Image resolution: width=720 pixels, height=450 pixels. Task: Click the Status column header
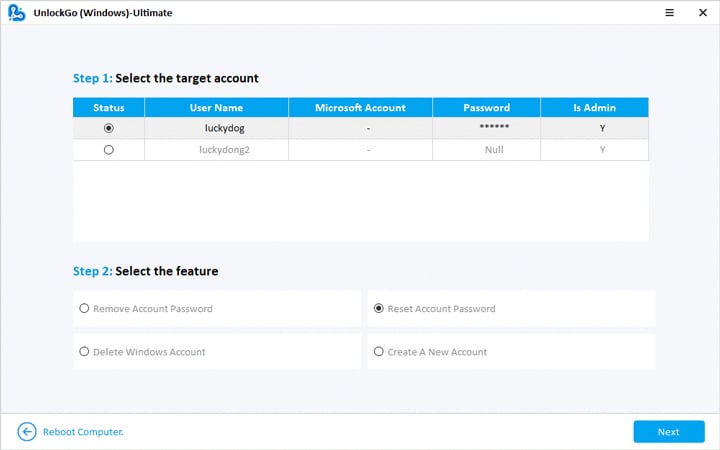[x=108, y=107]
